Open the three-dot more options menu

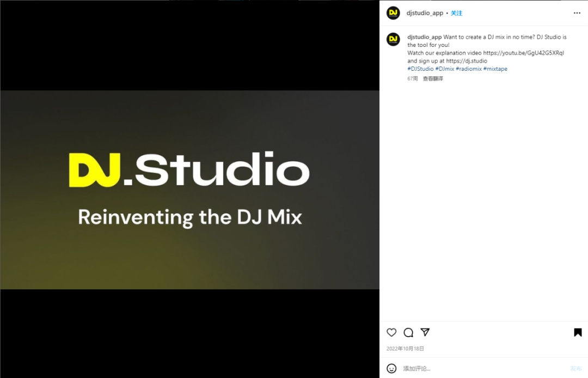pos(577,13)
